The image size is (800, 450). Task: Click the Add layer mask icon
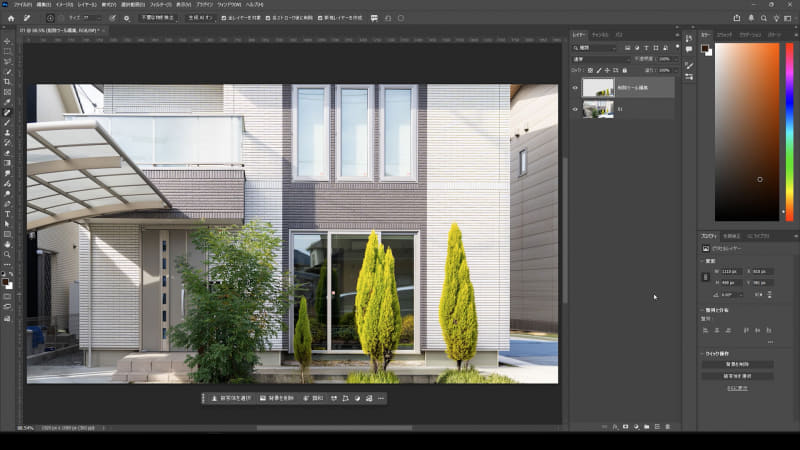626,427
